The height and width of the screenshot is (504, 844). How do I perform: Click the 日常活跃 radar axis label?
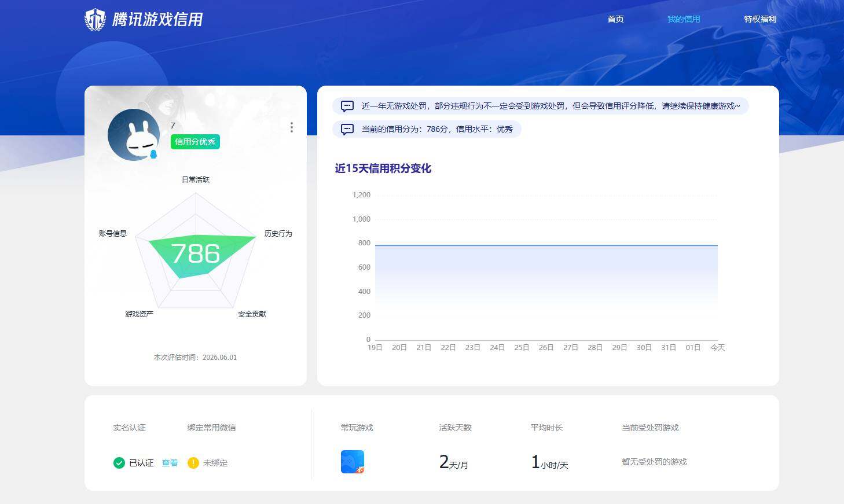[196, 179]
